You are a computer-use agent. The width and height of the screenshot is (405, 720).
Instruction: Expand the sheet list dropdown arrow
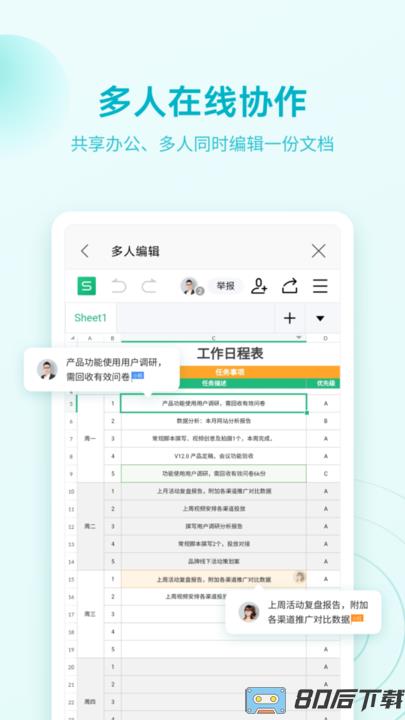click(321, 318)
